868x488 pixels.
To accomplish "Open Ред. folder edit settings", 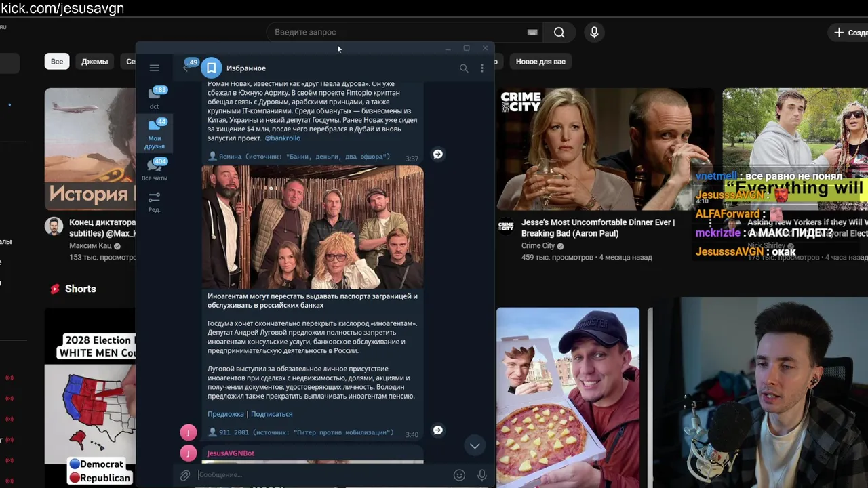I will point(155,201).
